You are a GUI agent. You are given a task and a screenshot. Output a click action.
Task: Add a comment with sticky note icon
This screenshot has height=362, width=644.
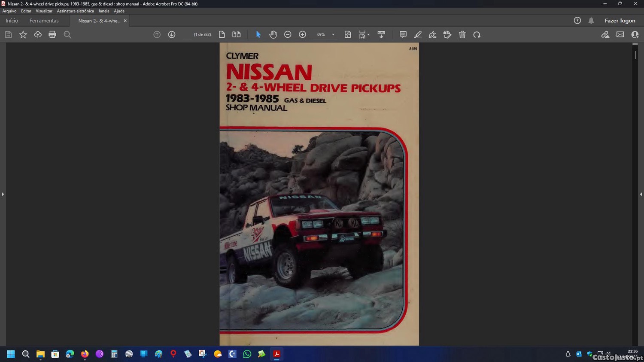pos(403,34)
